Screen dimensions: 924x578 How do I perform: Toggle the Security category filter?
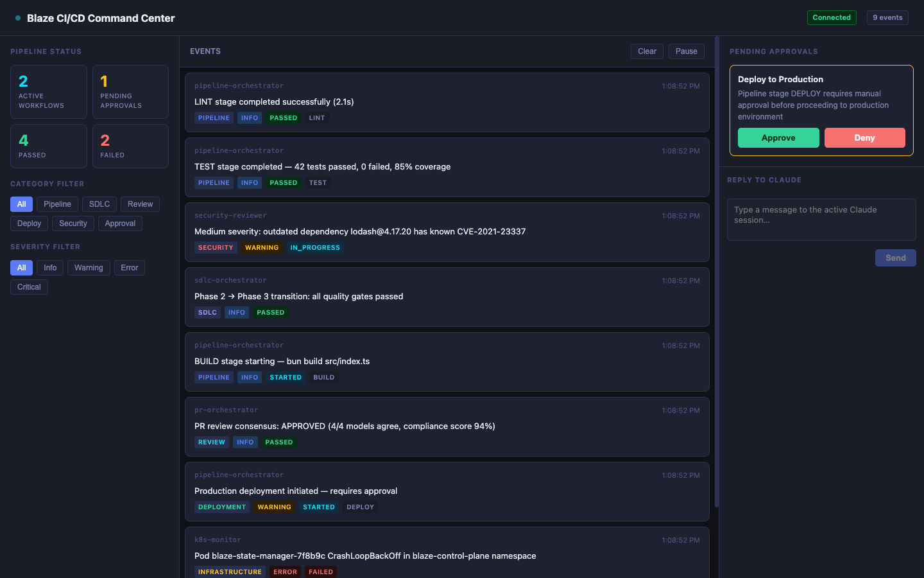click(73, 223)
